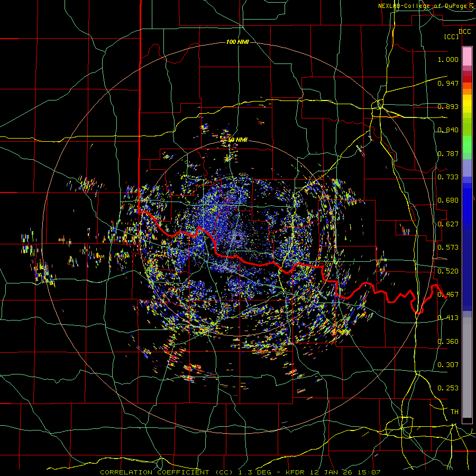The image size is (476, 476).
Task: Click the 0.413 scale value
Action: click(x=448, y=318)
